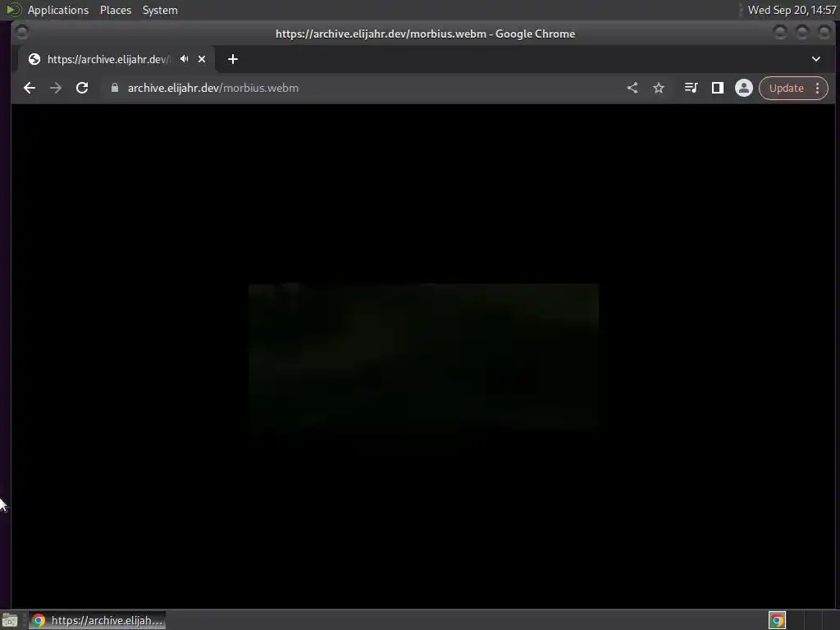
Task: Click the forward navigation arrow
Action: coord(56,88)
